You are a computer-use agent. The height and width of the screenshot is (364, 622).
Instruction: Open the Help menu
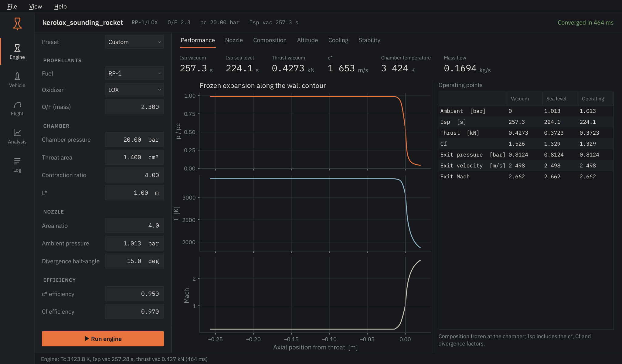click(60, 6)
